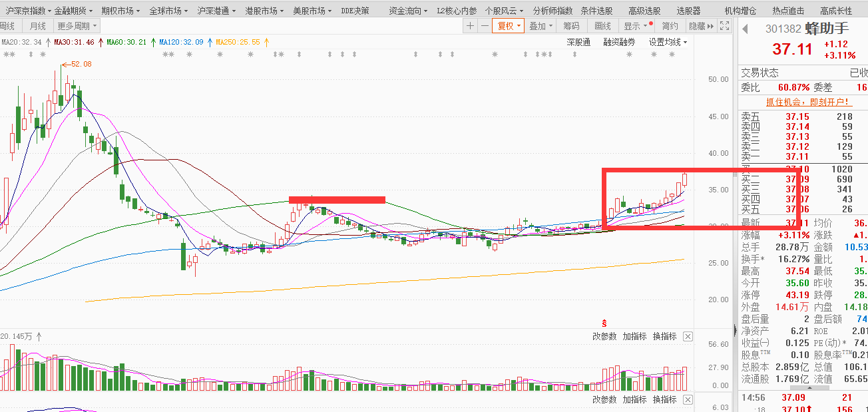Open the 港股市场 dropdown
The height and width of the screenshot is (412, 868).
264,11
